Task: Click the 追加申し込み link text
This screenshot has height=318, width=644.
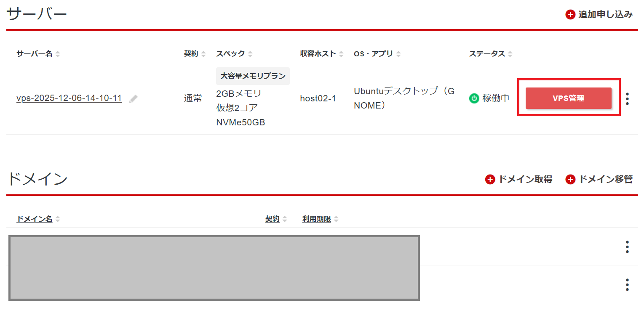Action: pos(605,15)
